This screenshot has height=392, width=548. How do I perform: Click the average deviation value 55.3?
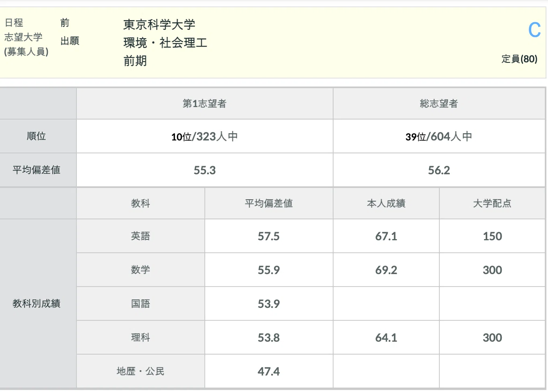coord(205,171)
